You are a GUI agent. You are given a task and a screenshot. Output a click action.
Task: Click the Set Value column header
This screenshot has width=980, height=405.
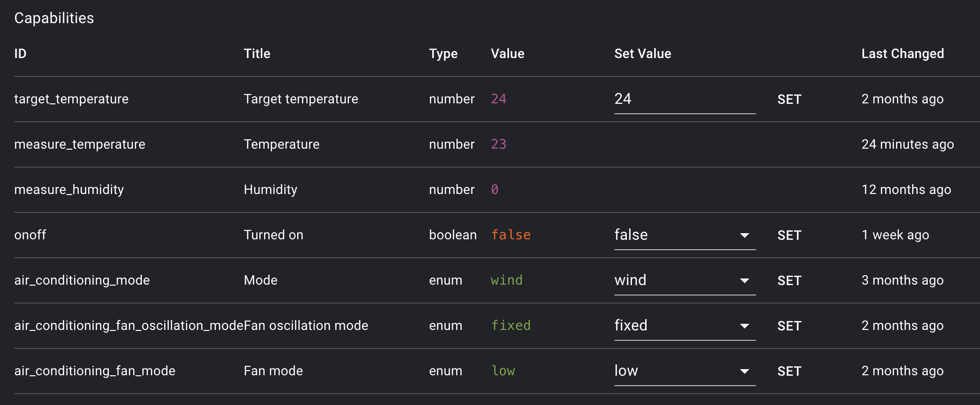(642, 54)
